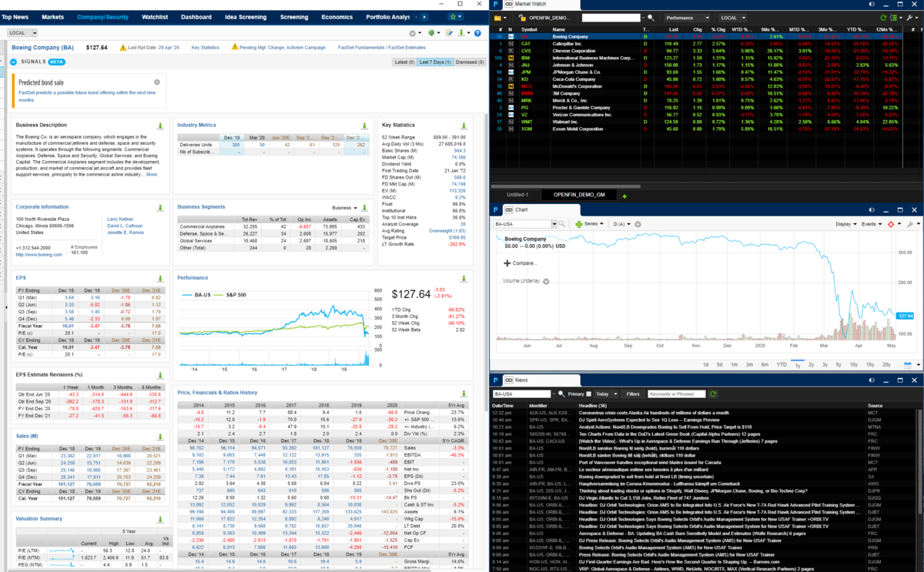The height and width of the screenshot is (572, 924).
Task: Select the Screening item in the top navigation
Action: (293, 16)
